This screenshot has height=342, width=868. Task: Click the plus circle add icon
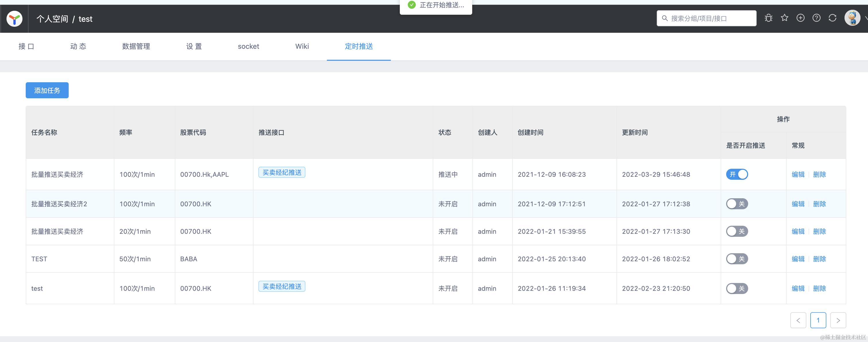click(x=801, y=18)
